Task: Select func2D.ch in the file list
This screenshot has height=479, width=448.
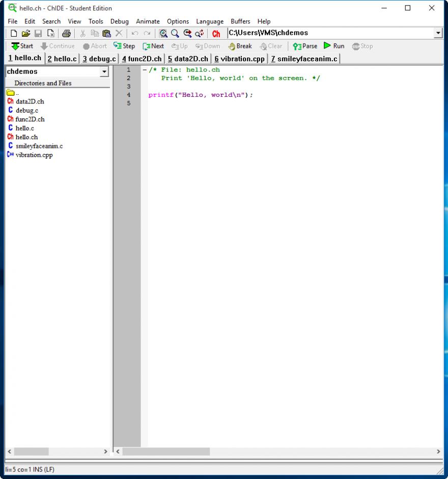Action: tap(26, 119)
